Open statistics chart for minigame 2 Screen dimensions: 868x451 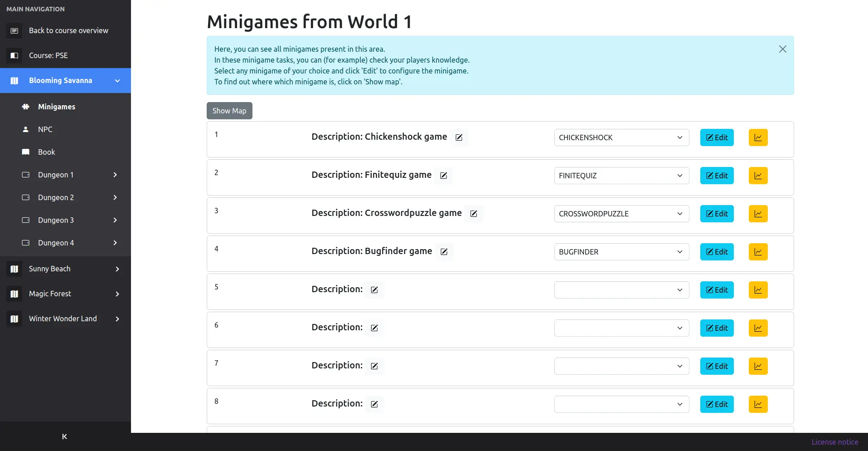(758, 176)
